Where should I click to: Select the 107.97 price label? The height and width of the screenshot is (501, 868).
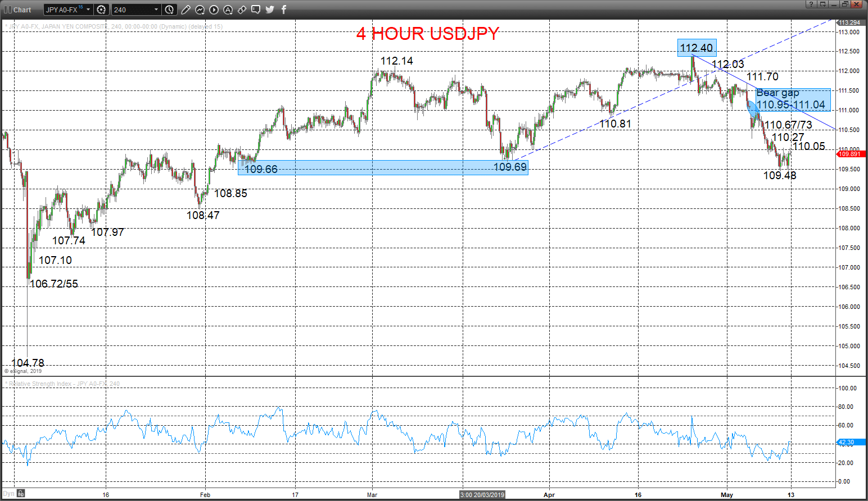(x=107, y=232)
